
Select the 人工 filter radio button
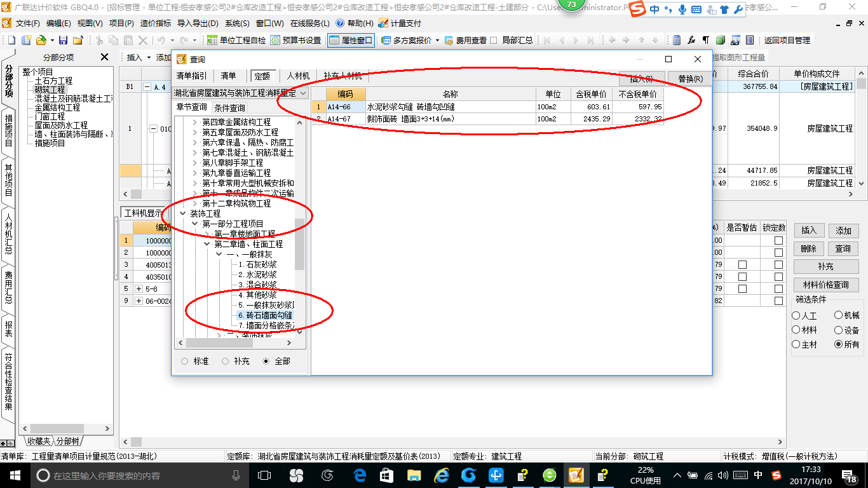click(x=796, y=315)
